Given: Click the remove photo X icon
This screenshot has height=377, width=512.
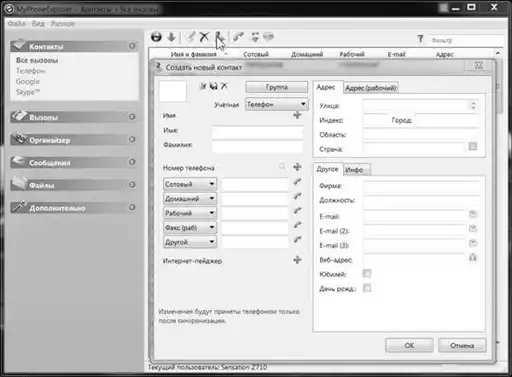Looking at the screenshot, I should click(224, 86).
